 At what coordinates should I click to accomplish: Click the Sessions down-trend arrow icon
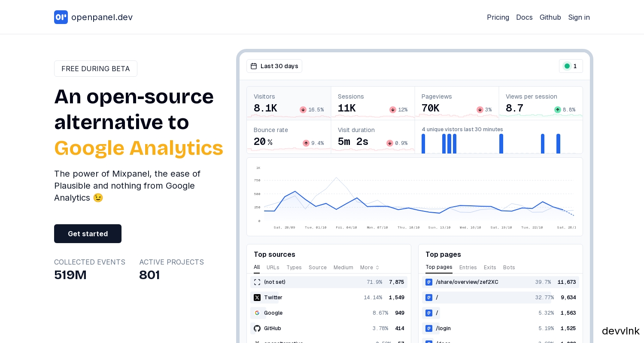point(393,110)
